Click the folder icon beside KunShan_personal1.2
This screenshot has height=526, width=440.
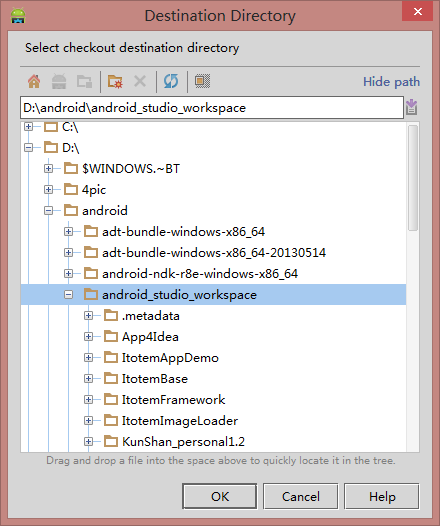point(111,441)
